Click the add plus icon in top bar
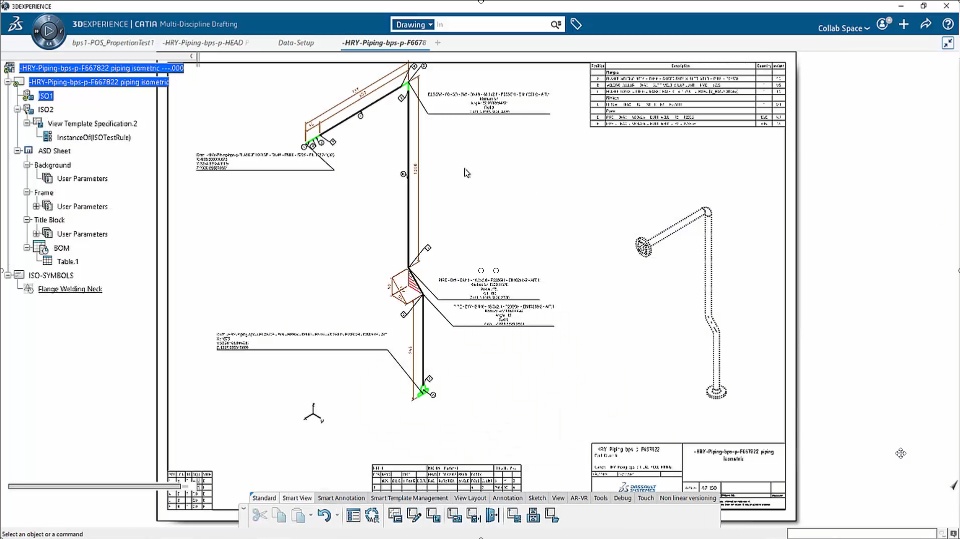The width and height of the screenshot is (960, 539). point(904,24)
